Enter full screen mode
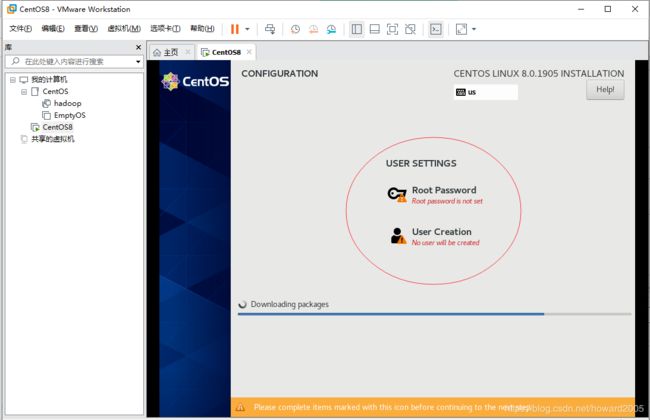Screen dimensions: 650x420 (x=392, y=29)
